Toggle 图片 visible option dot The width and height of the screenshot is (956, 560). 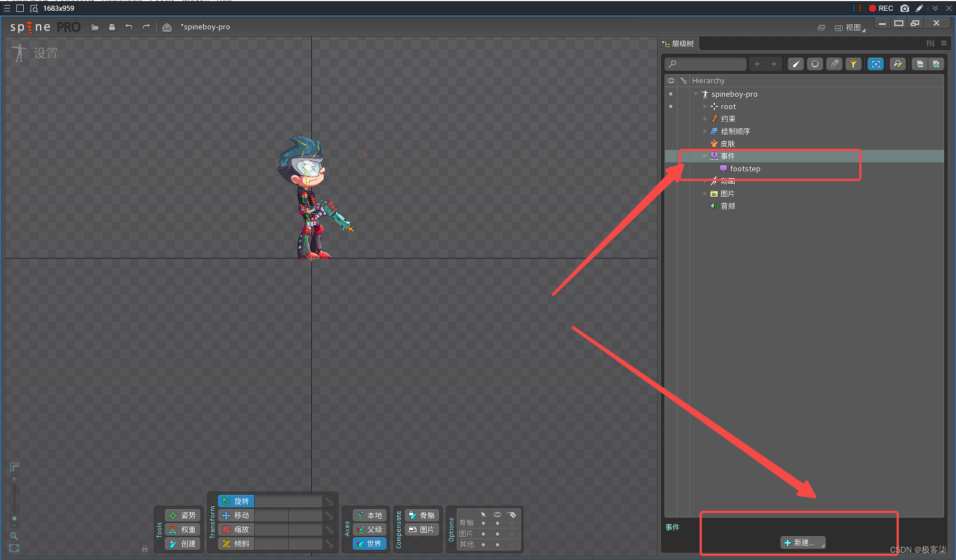[x=498, y=534]
